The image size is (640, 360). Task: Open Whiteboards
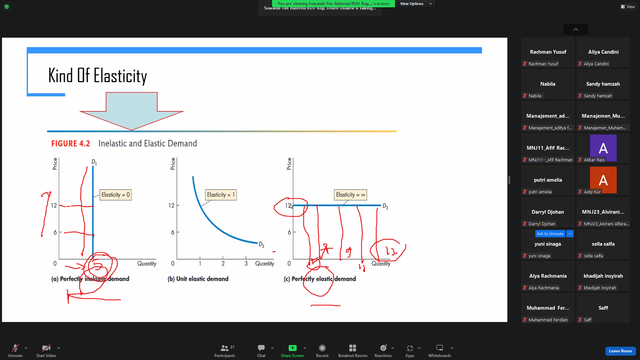click(440, 350)
